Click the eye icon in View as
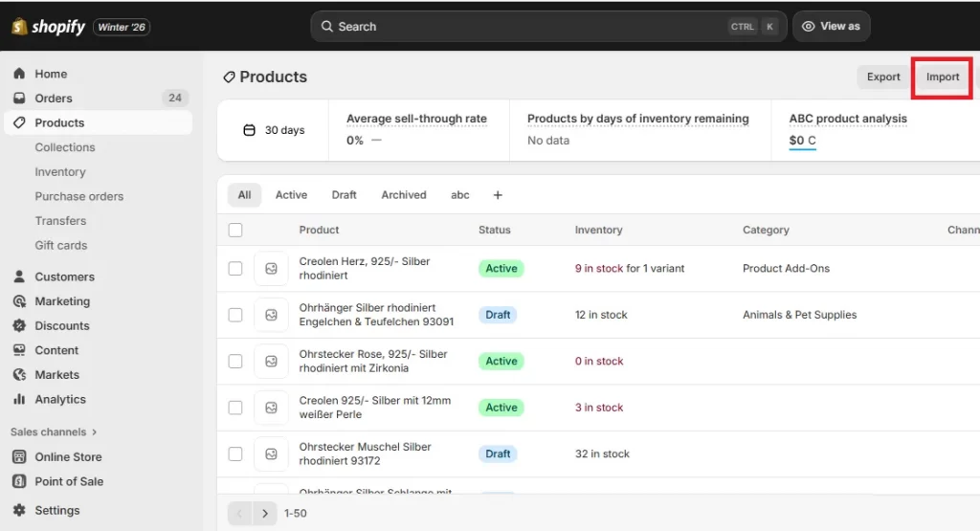 click(808, 26)
